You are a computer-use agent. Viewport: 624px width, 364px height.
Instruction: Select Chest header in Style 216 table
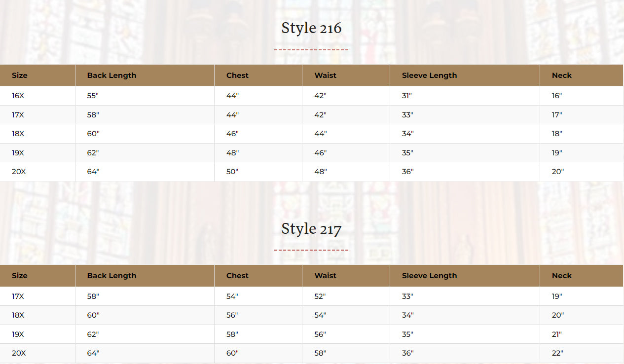coord(237,75)
